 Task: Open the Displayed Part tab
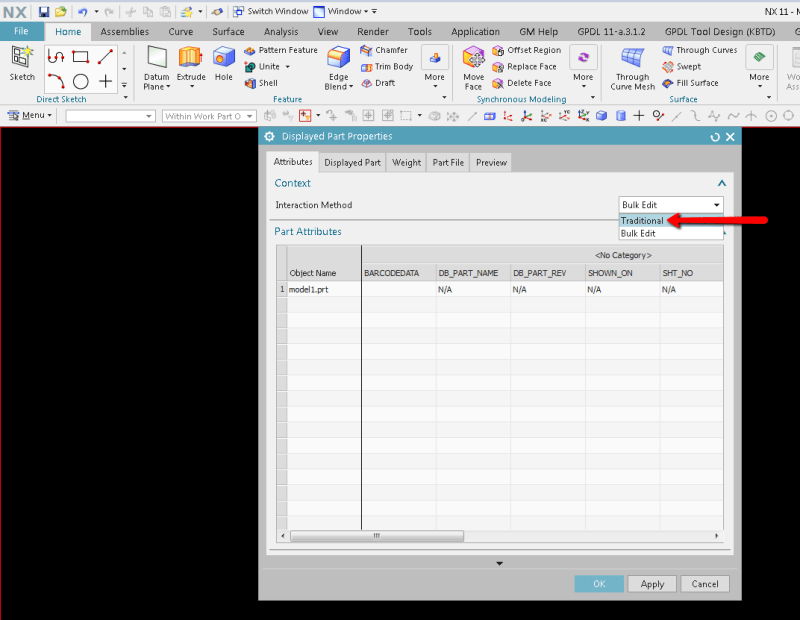pos(353,163)
